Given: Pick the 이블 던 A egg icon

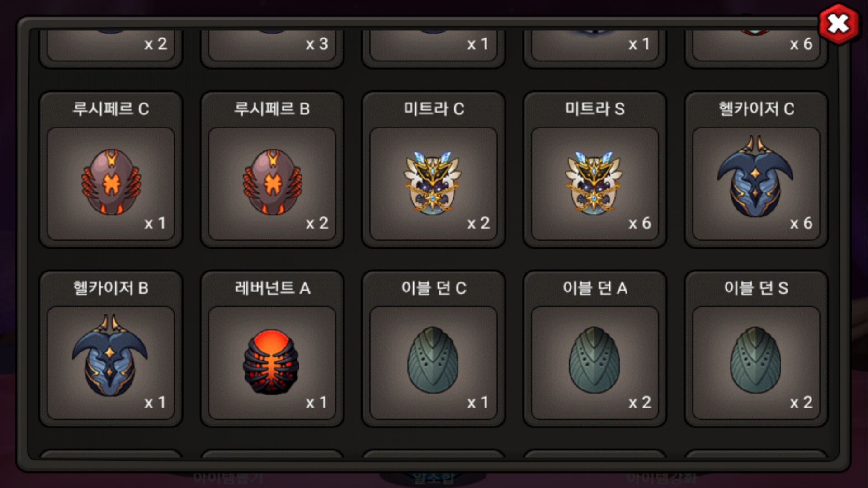Looking at the screenshot, I should tap(594, 360).
